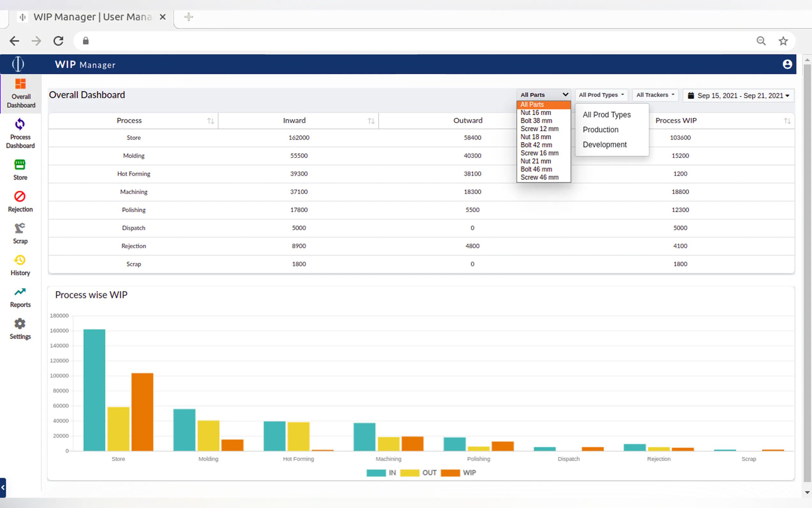The width and height of the screenshot is (812, 508).
Task: Open the All Trackers dropdown
Action: (655, 95)
